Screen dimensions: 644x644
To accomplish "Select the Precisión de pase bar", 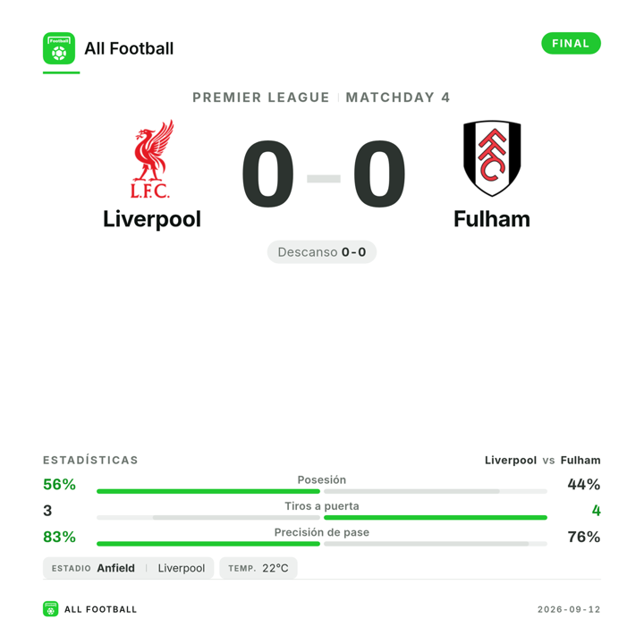I will pos(322,544).
